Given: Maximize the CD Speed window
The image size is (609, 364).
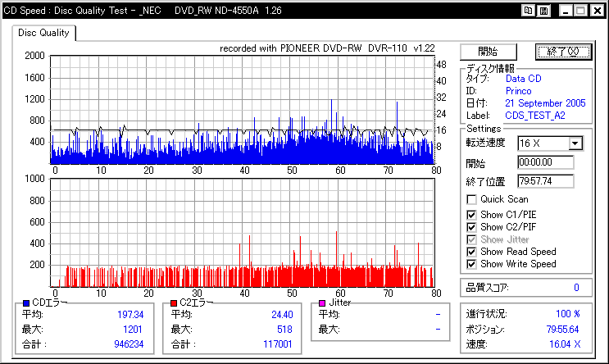Looking at the screenshot, I should click(580, 11).
